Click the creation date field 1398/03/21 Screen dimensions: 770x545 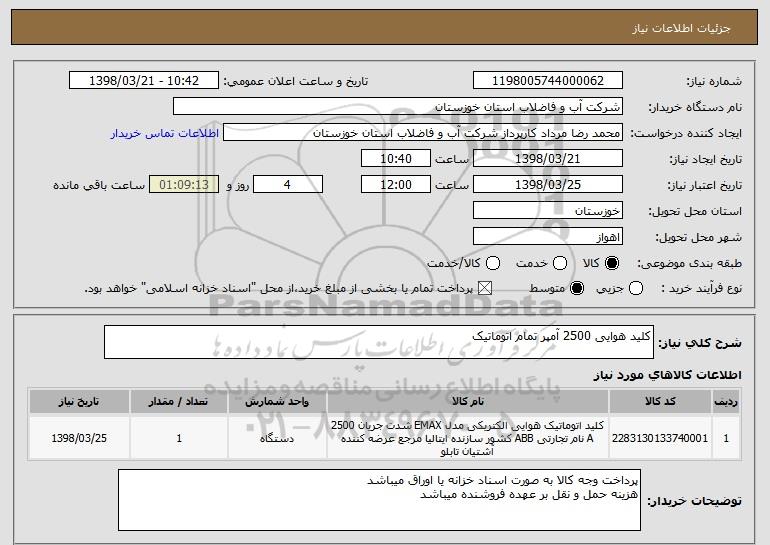point(548,159)
